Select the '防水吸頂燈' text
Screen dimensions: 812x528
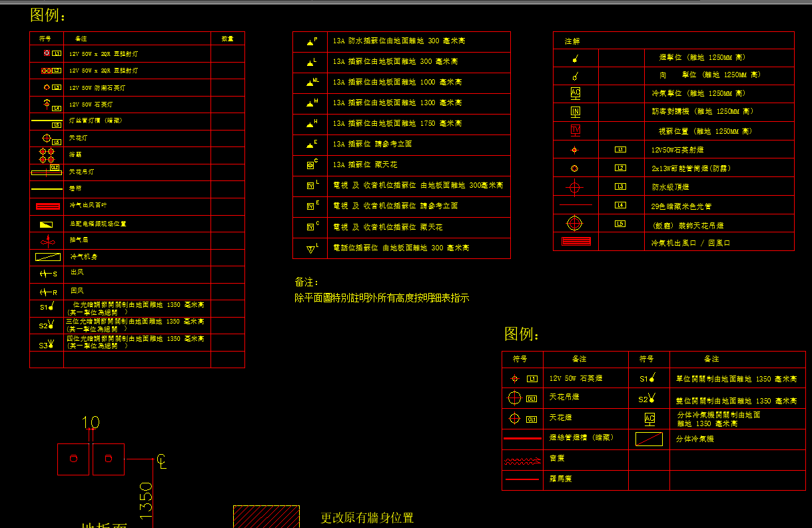(670, 188)
